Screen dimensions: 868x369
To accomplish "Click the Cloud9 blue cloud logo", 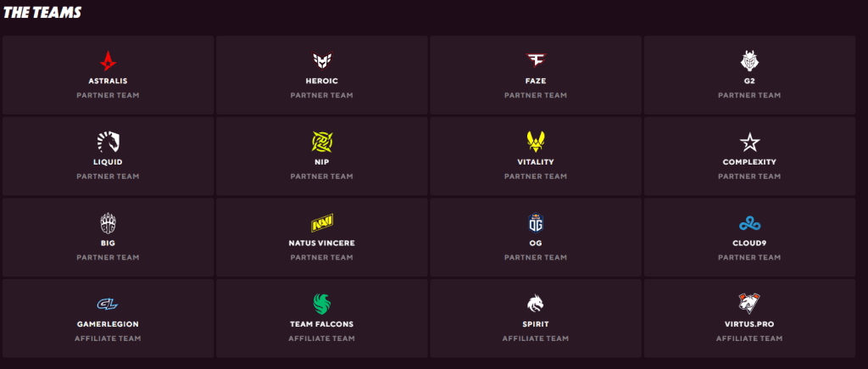I will tap(749, 223).
